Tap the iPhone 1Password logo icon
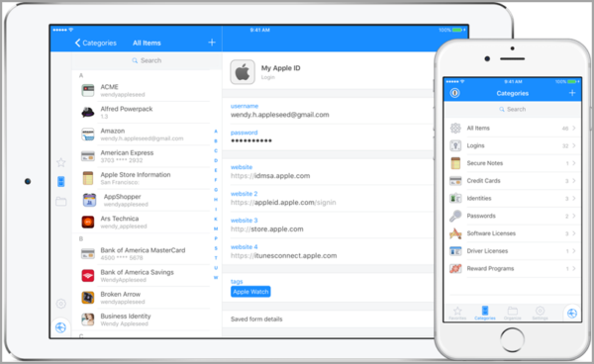Viewport: 594px width, 364px height. click(x=455, y=93)
